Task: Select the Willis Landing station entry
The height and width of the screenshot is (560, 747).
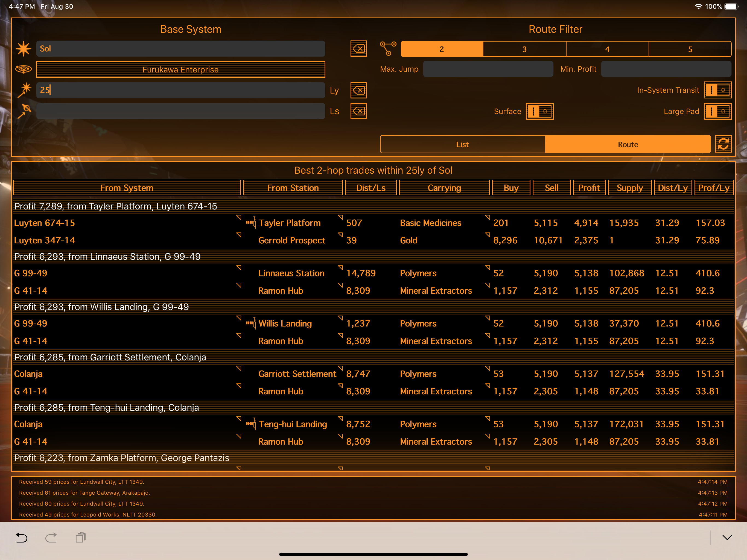Action: (x=285, y=323)
